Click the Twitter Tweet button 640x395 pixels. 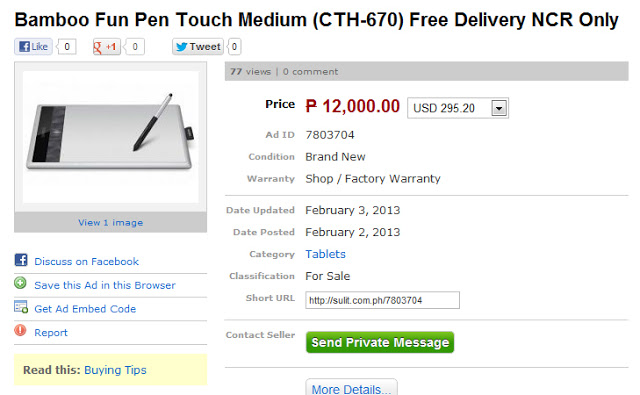[x=198, y=47]
